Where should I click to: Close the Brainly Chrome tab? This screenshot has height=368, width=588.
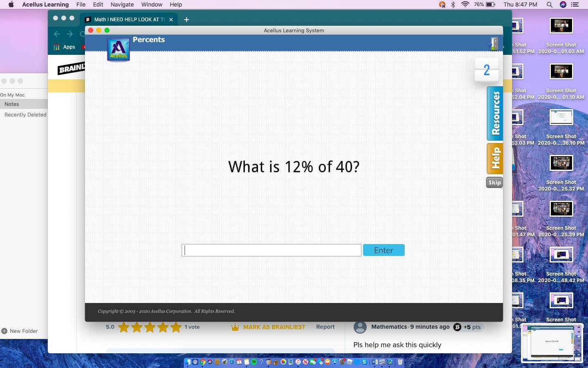coord(171,20)
